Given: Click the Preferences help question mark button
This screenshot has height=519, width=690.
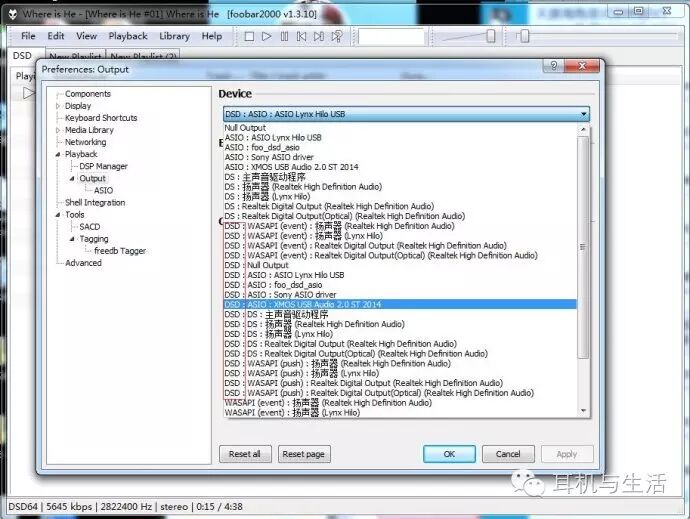Looking at the screenshot, I should tap(554, 66).
